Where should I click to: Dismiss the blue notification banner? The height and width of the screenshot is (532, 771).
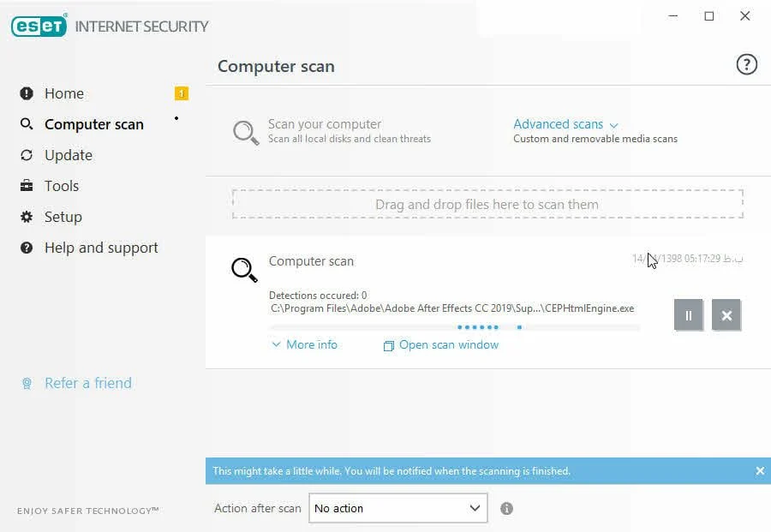[760, 471]
